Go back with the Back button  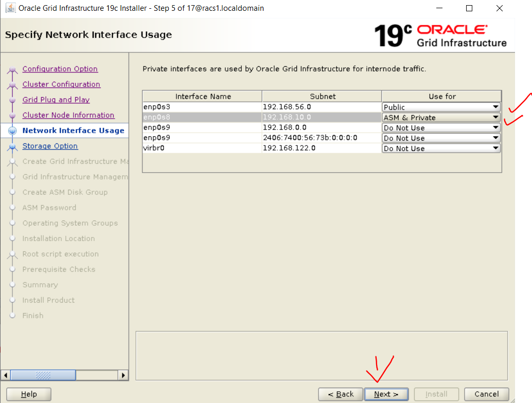tap(341, 394)
